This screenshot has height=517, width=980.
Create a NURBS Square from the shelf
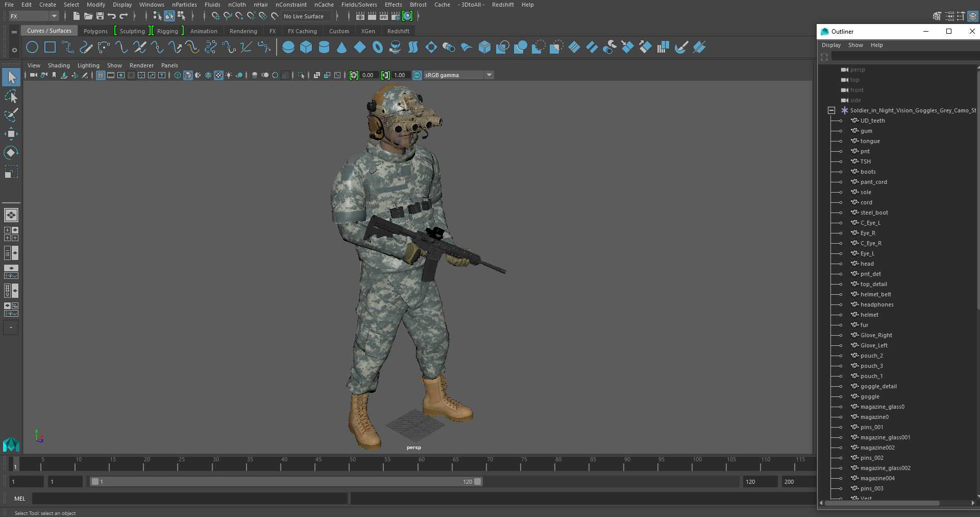click(50, 48)
